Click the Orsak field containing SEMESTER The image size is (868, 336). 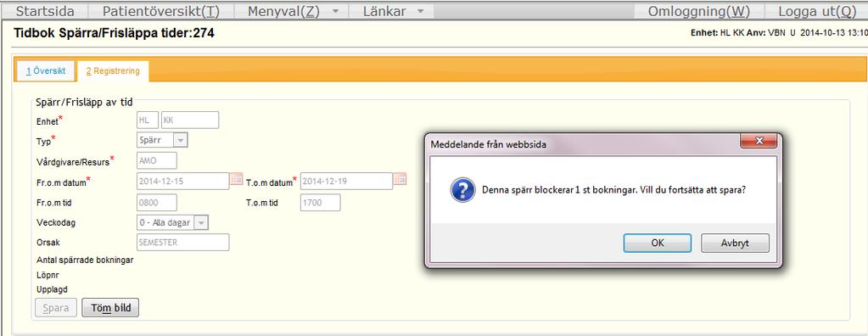182,243
